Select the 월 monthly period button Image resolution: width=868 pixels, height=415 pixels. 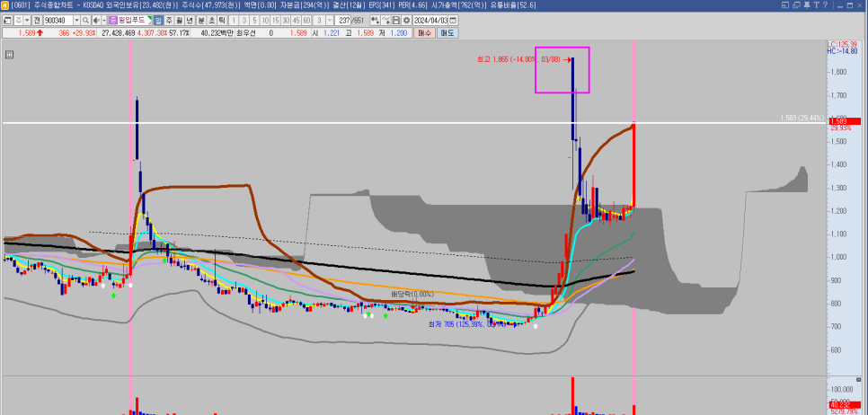click(180, 20)
